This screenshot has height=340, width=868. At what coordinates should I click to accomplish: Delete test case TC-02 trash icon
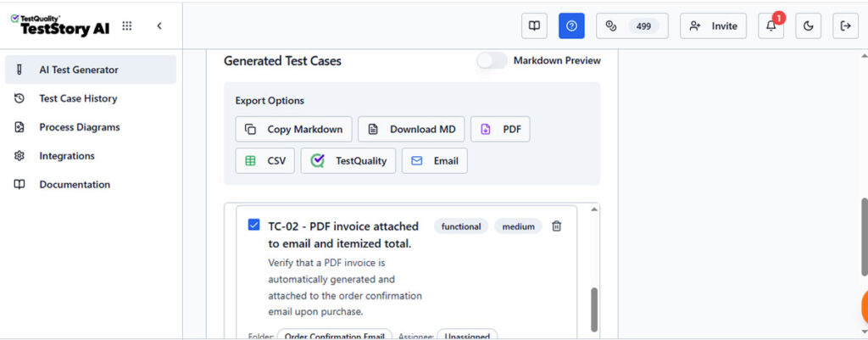pyautogui.click(x=557, y=226)
